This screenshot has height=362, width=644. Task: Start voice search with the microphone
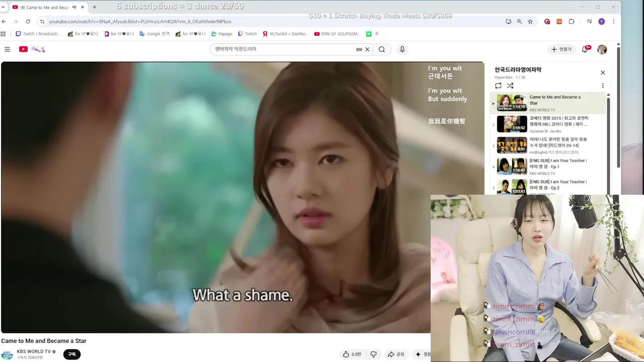coord(402,49)
